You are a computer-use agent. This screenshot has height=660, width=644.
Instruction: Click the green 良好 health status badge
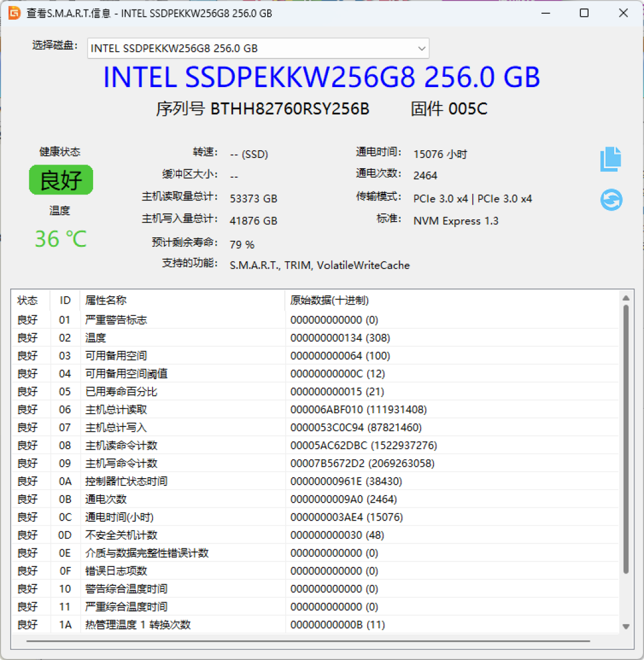click(x=61, y=179)
